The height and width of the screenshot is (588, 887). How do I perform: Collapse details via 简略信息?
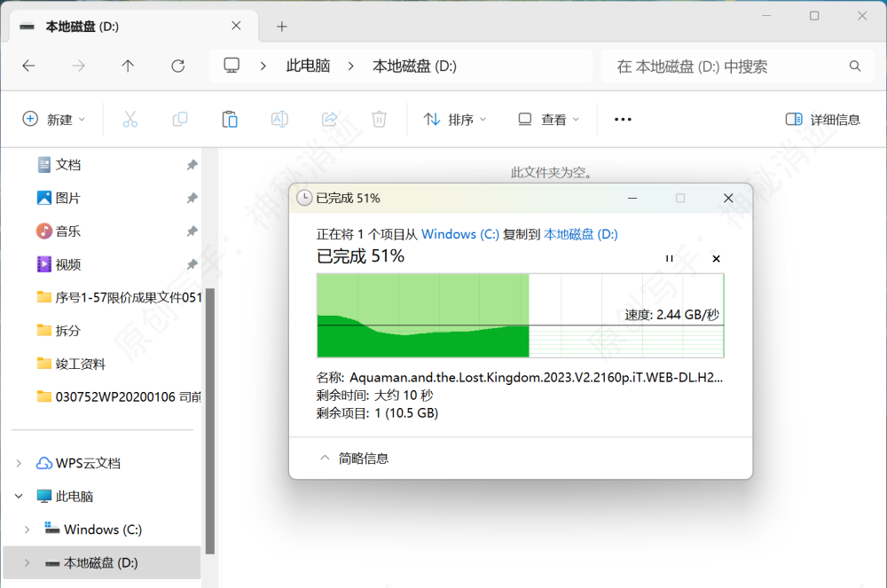(356, 459)
